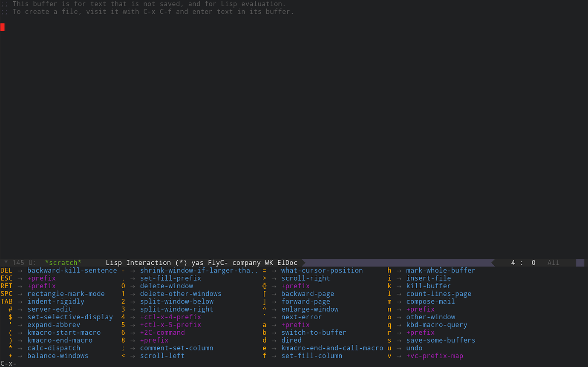Expand the +2C-command prefix entry
Screen dimensions: 588x367
(162, 333)
